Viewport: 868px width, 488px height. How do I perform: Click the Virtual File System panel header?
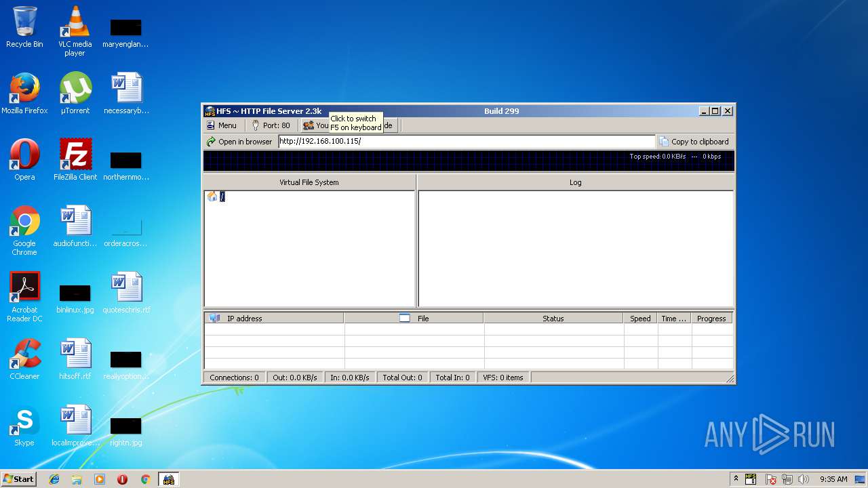point(309,182)
